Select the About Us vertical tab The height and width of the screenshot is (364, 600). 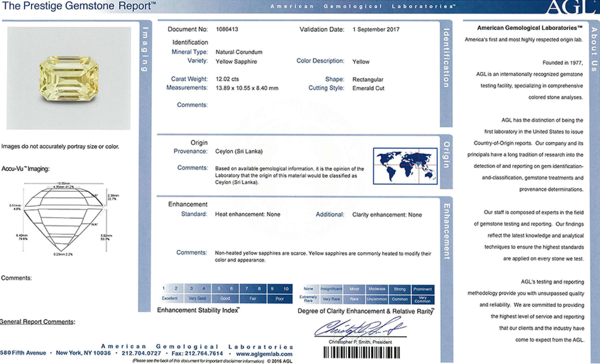(594, 49)
